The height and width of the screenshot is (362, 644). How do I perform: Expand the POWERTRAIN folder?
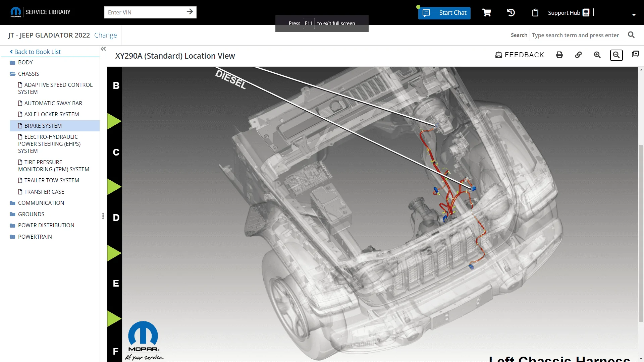point(31,237)
